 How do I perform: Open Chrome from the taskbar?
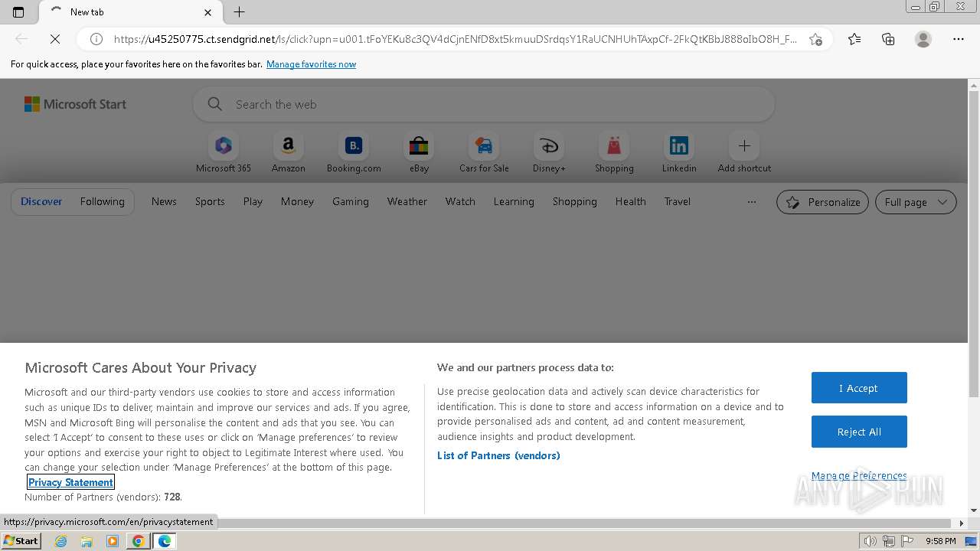tap(138, 541)
